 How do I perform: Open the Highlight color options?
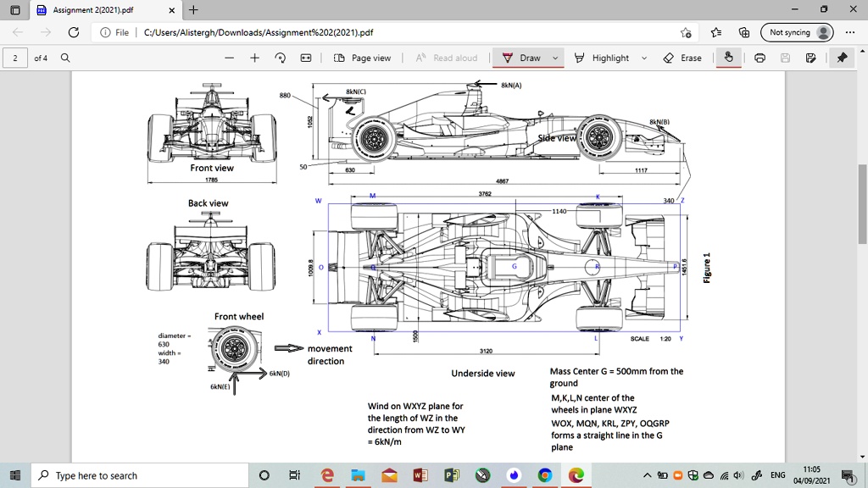643,58
